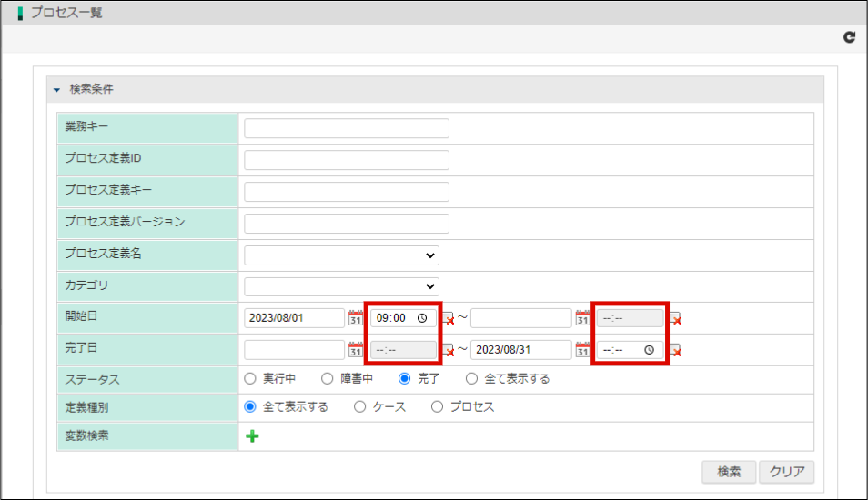Select ステータス 全て表示する radio button
The image size is (868, 500).
471,379
